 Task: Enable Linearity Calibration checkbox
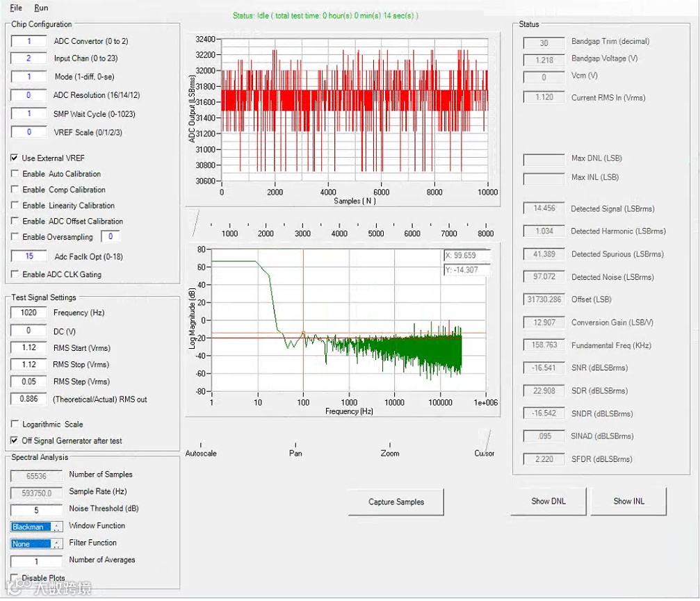15,205
